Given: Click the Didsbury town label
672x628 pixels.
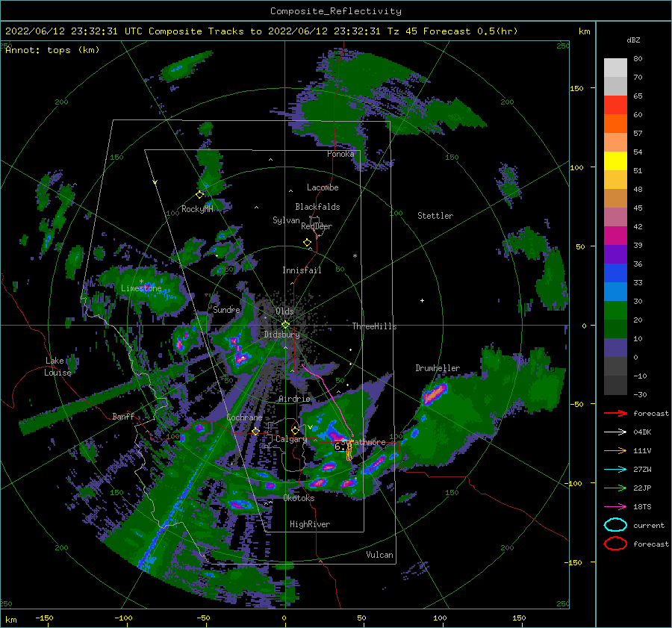Looking at the screenshot, I should click(x=281, y=335).
